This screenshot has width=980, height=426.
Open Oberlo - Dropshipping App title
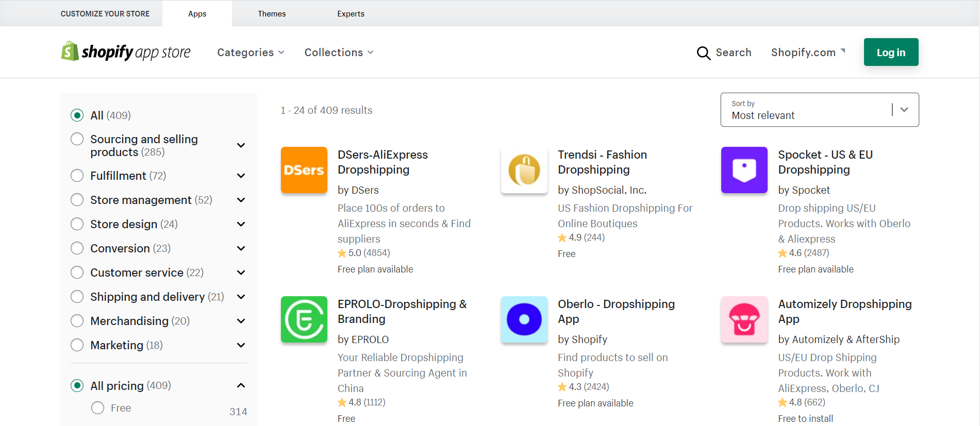pyautogui.click(x=616, y=312)
